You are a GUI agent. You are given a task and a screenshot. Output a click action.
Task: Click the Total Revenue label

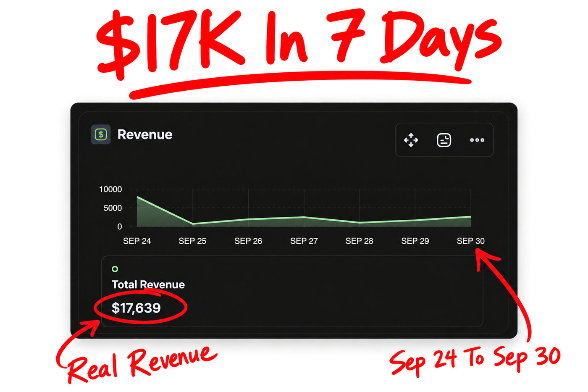148,284
